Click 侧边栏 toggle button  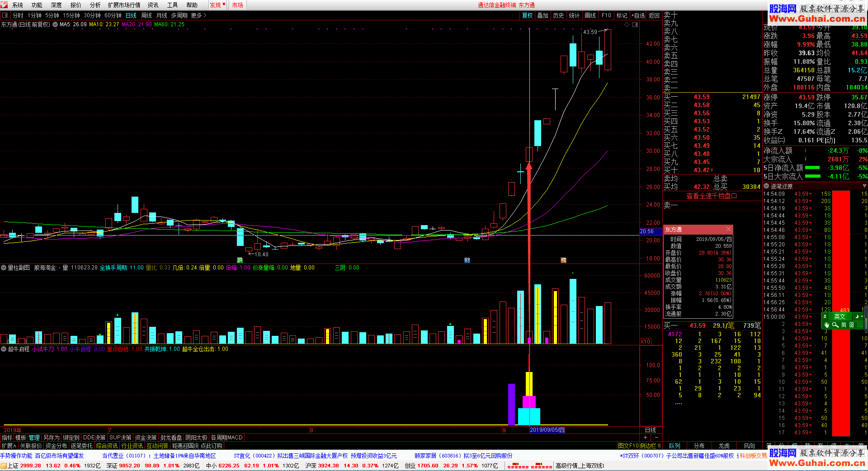pos(650,446)
